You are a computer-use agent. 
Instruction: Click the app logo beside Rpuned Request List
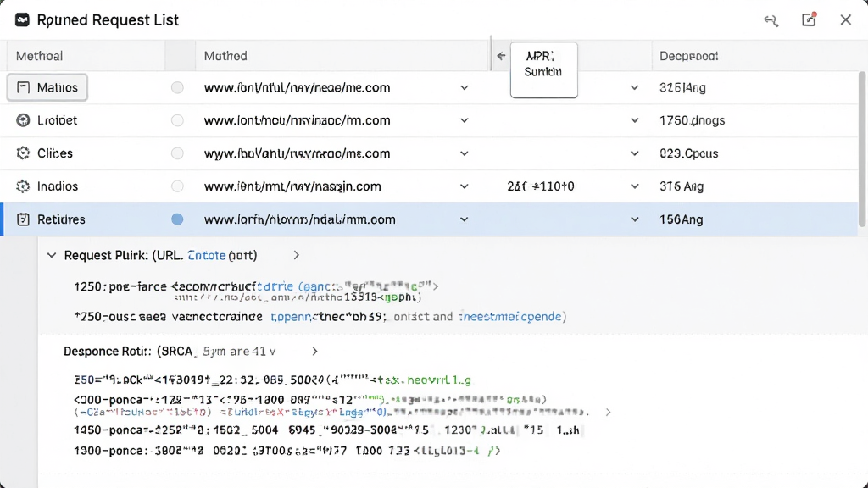(22, 20)
